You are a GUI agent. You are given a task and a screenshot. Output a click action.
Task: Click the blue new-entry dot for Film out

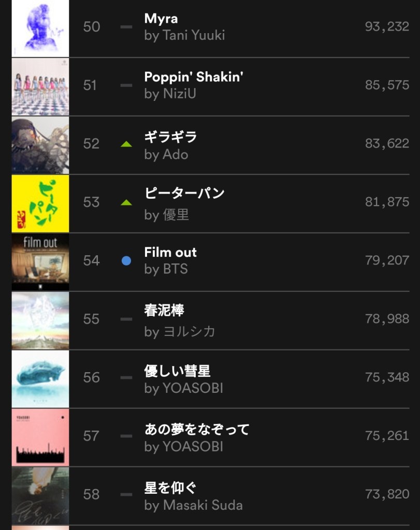click(x=126, y=261)
